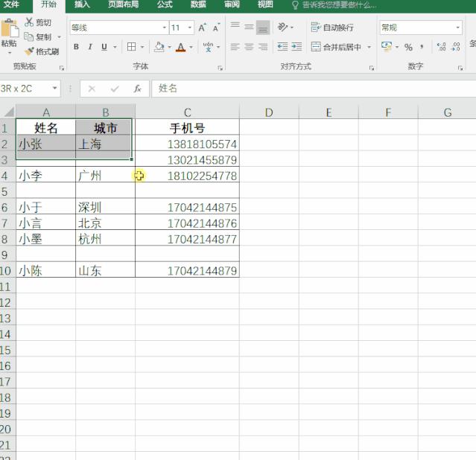Click the text orientation icon

pyautogui.click(x=282, y=28)
